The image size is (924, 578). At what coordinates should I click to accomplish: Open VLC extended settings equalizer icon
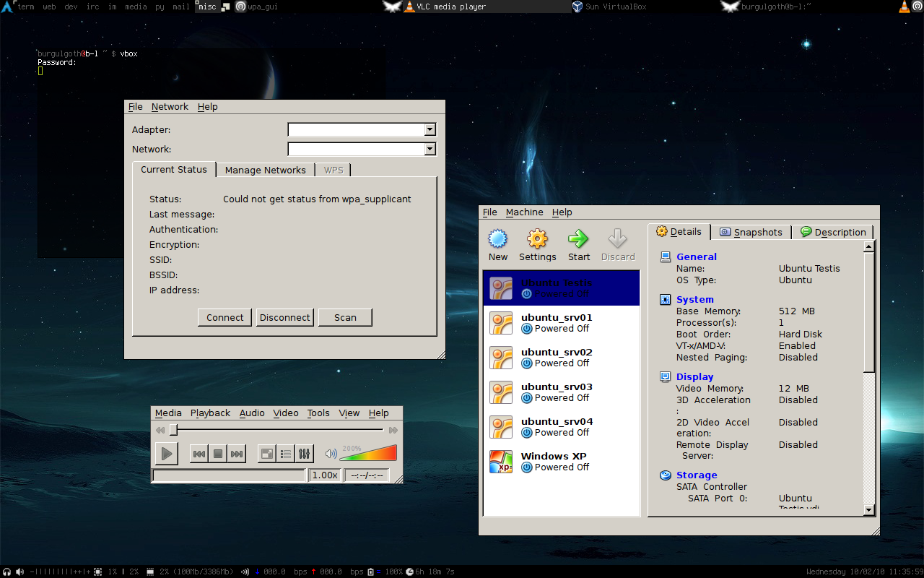[304, 454]
